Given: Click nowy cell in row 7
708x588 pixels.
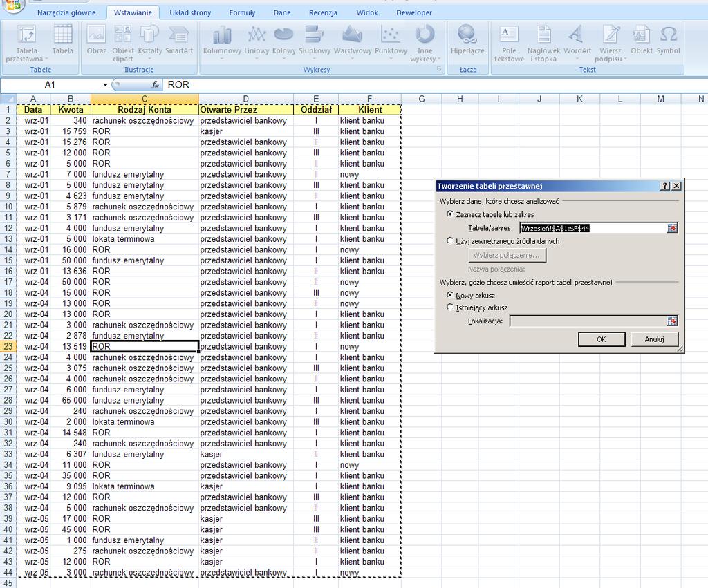Looking at the screenshot, I should click(370, 175).
